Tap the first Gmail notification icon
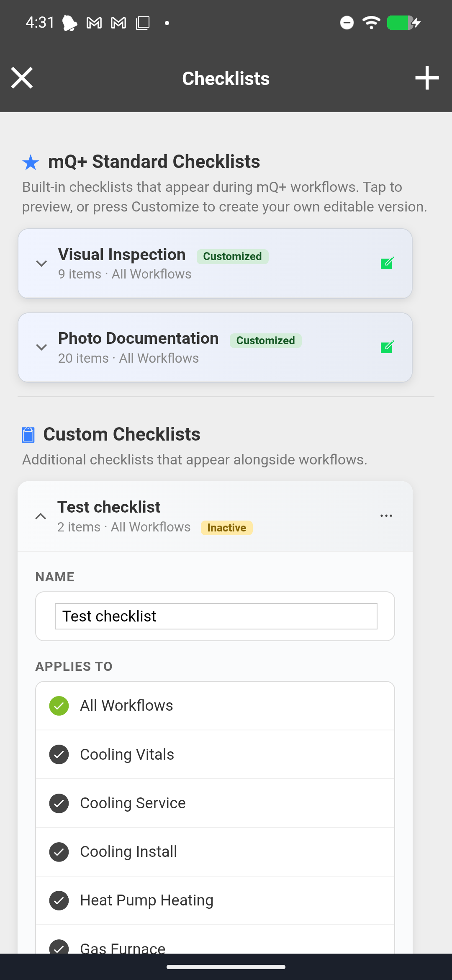Screen dimensions: 452x980 tap(94, 23)
